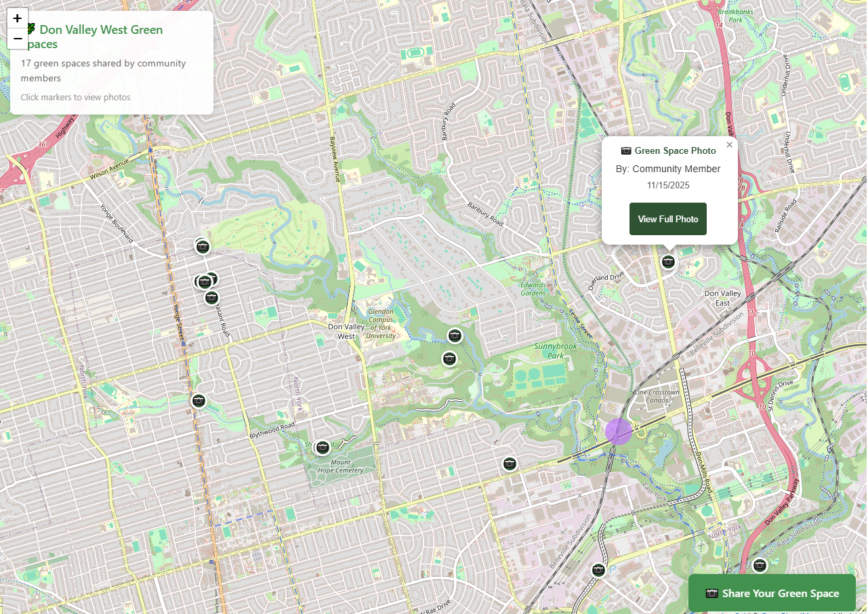868x614 pixels.
Task: Click the zoom-in plus control on the map
Action: pos(17,18)
